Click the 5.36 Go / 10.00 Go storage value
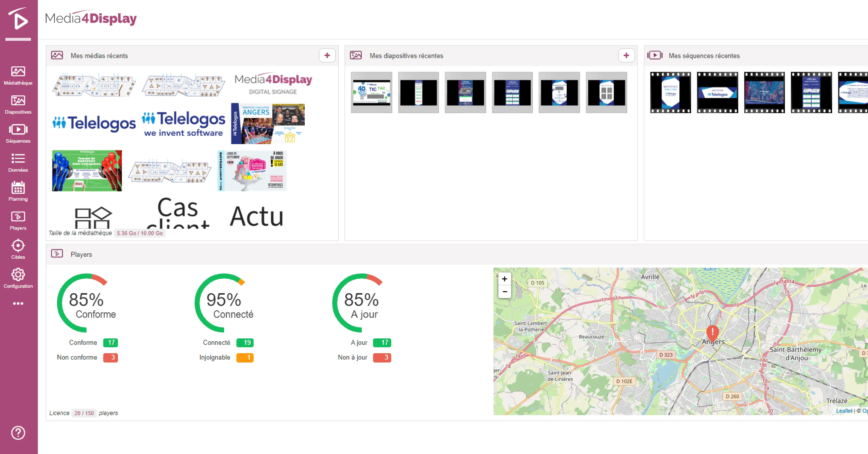Screen dimensions: 868x454 point(140,233)
